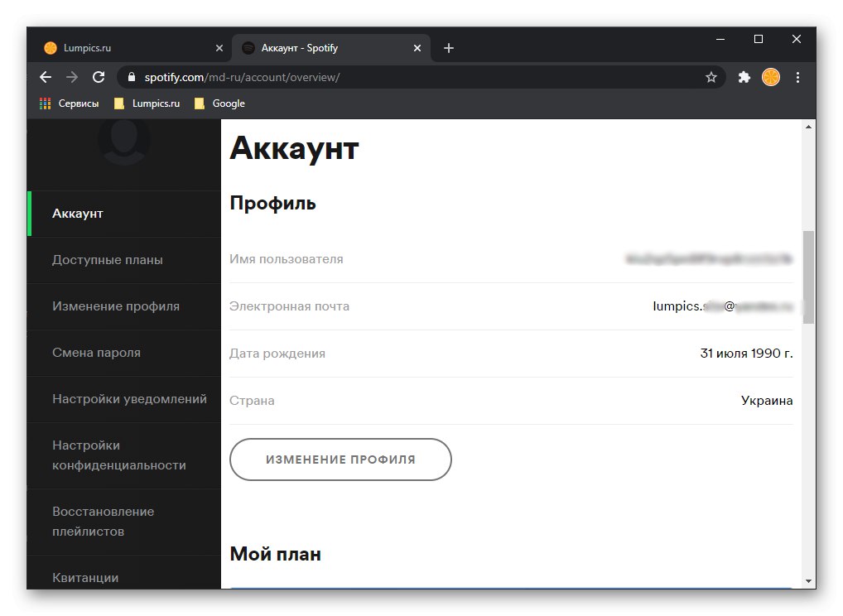
Task: Open Восстановление плейлистов in the sidebar
Action: click(x=124, y=522)
